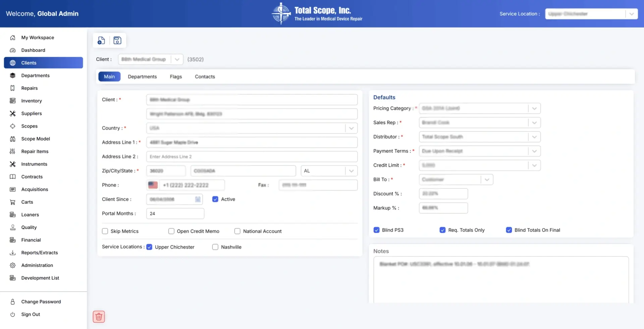Open the Inventory section from sidebar
Screen dimensions: 644x329
(32, 101)
